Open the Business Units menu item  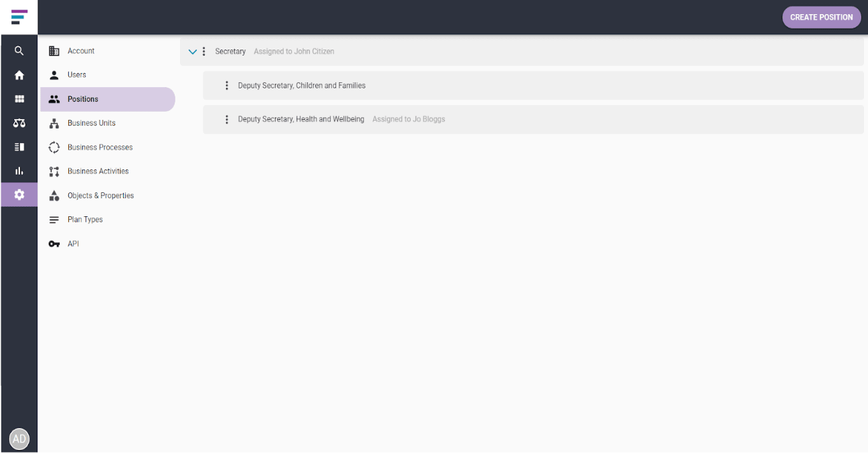pos(108,123)
